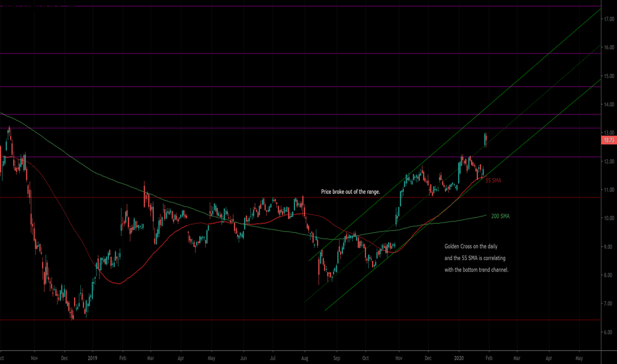Viewport: 617px width, 364px height.
Task: Click the 14.00 price axis label
Action: pos(609,105)
